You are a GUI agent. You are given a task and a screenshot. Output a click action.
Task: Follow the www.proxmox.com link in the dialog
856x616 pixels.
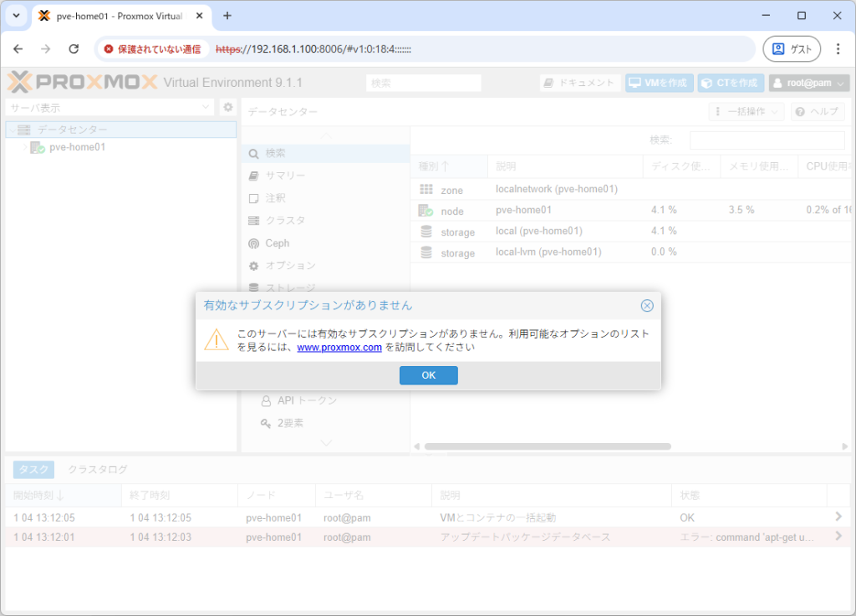[x=339, y=347]
